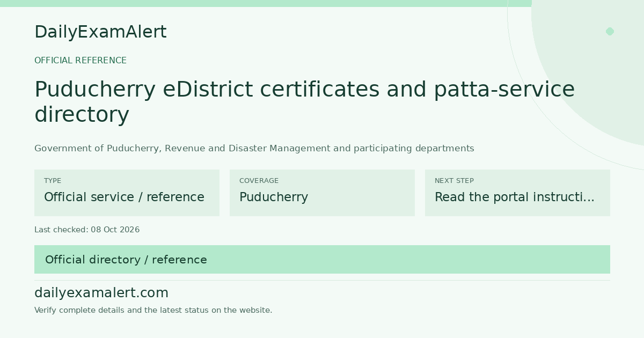
Task: Visit the dailyexamalert.com link
Action: click(x=101, y=293)
